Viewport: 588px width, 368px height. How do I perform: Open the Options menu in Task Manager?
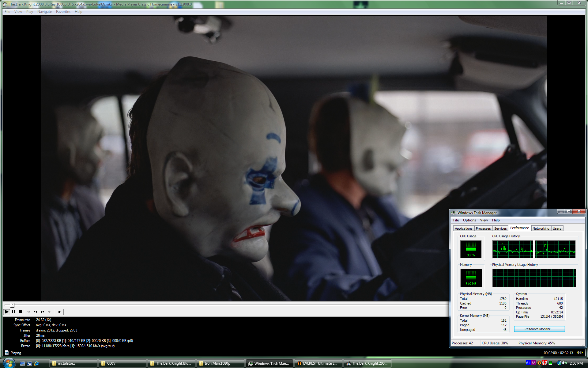click(469, 220)
